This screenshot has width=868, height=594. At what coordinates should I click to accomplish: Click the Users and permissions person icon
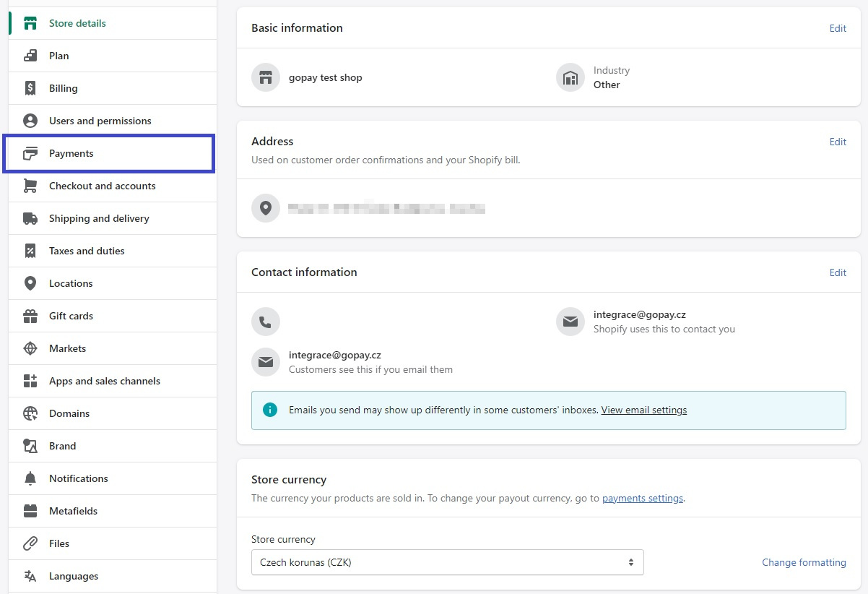(30, 121)
